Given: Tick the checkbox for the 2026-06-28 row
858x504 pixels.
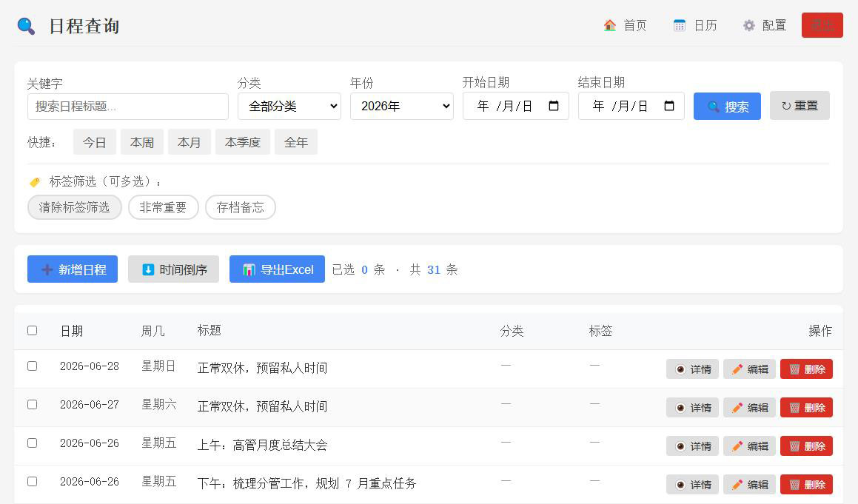Looking at the screenshot, I should (33, 366).
